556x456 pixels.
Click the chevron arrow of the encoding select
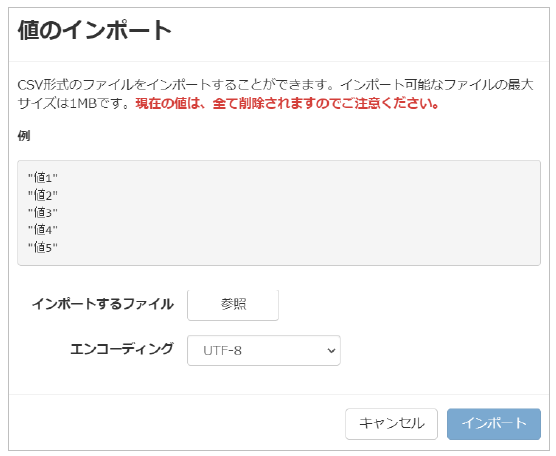[331, 351]
